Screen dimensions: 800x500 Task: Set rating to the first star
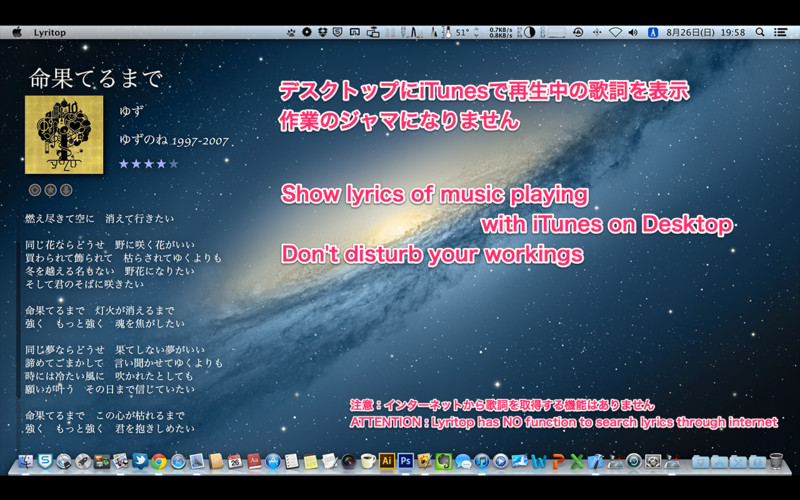point(123,164)
